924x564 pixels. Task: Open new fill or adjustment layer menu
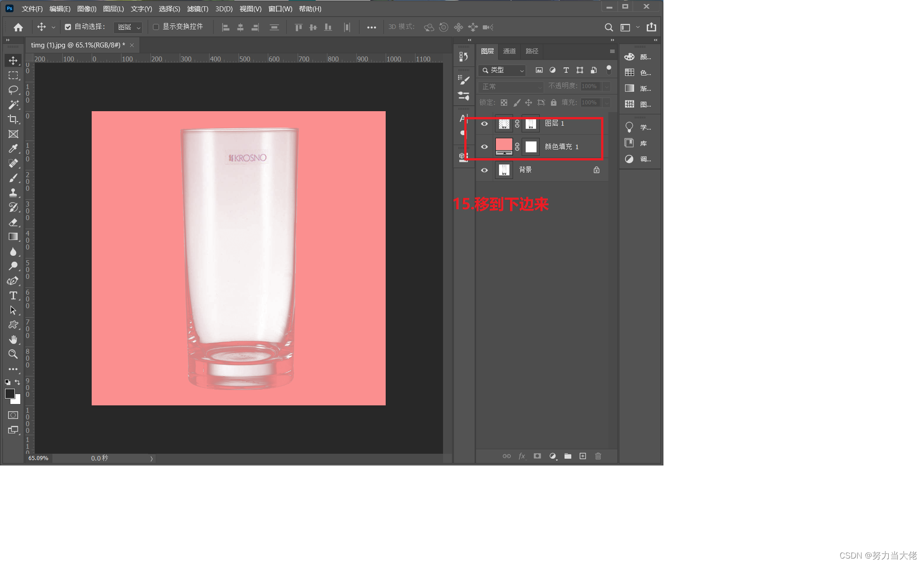[x=552, y=456]
